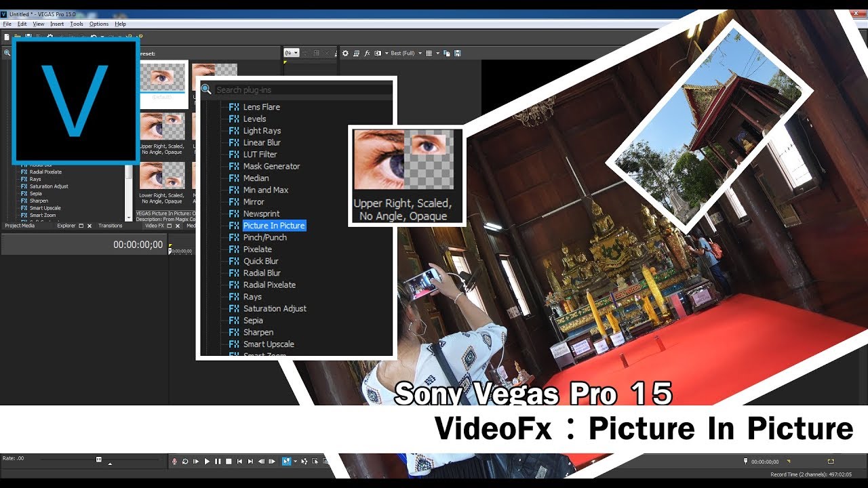The image size is (868, 488).
Task: Close the Video FX tab with its X
Action: point(178,226)
